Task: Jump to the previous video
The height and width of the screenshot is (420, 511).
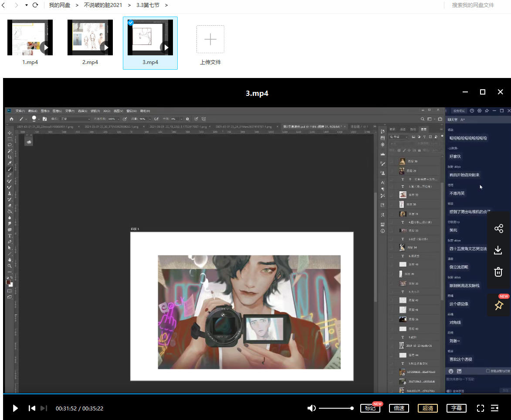Action: 32,408
